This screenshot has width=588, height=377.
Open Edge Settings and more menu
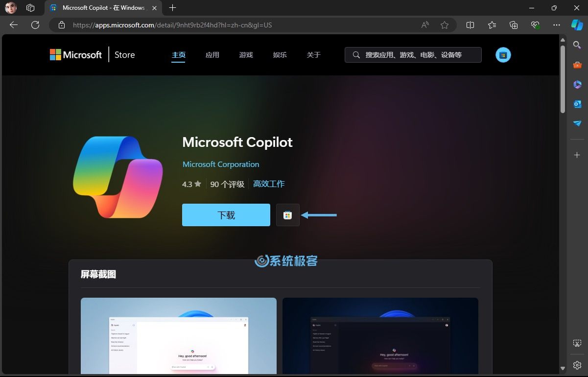click(x=557, y=25)
